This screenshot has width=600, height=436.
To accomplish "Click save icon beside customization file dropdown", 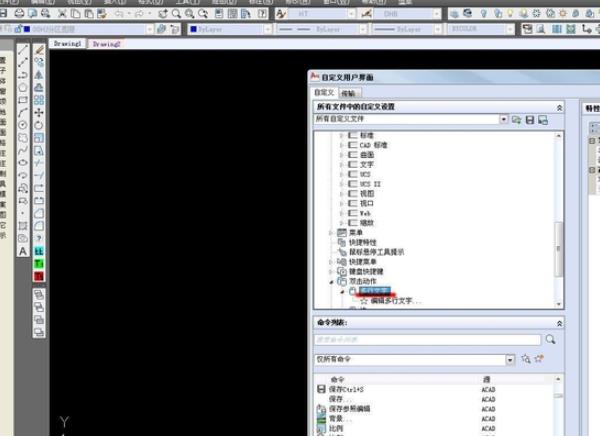I will pos(530,120).
